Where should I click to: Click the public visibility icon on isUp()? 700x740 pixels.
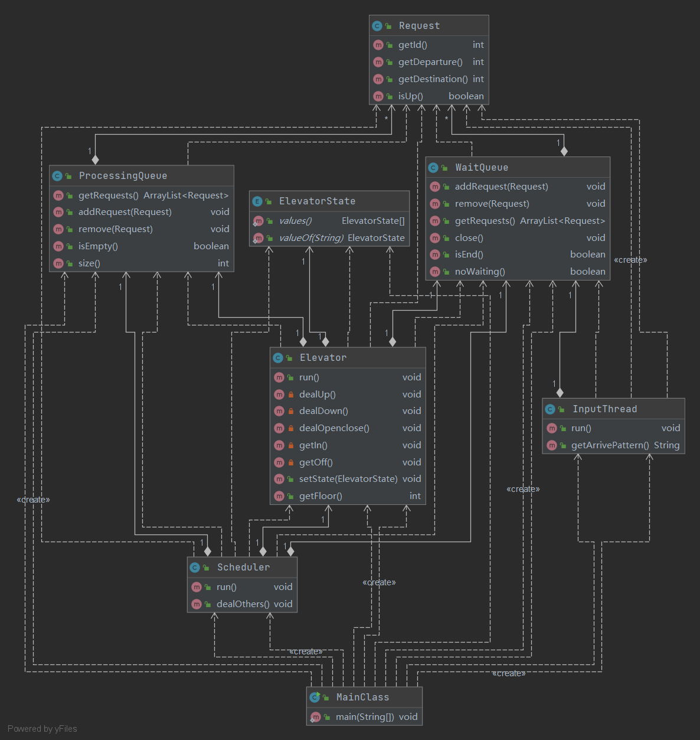(390, 96)
